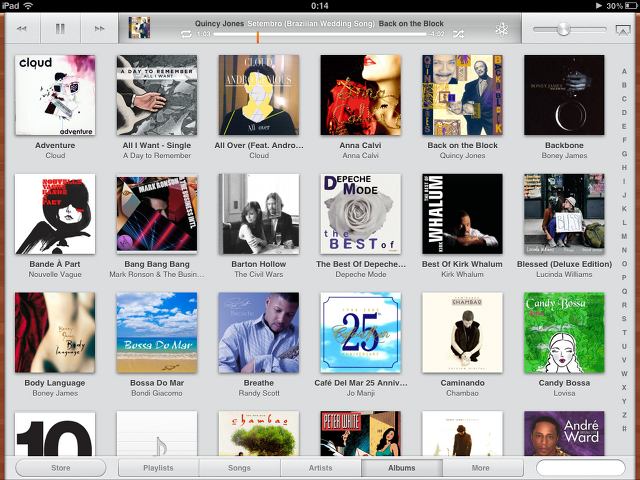Open Body Language album cover
The image size is (640, 480).
pyautogui.click(x=55, y=332)
